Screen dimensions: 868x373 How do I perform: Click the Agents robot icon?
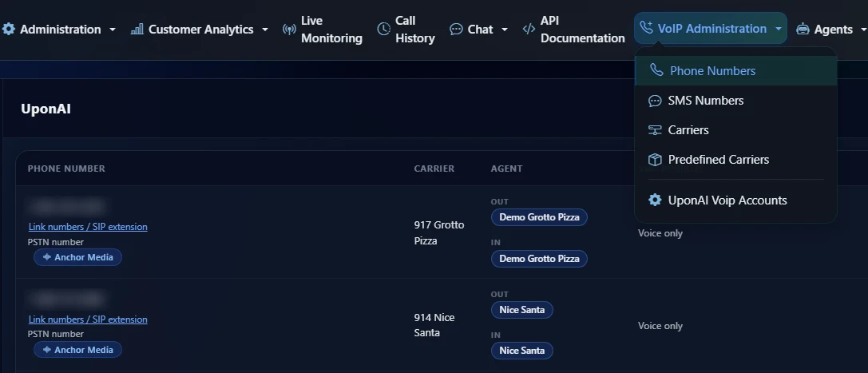[x=803, y=30]
